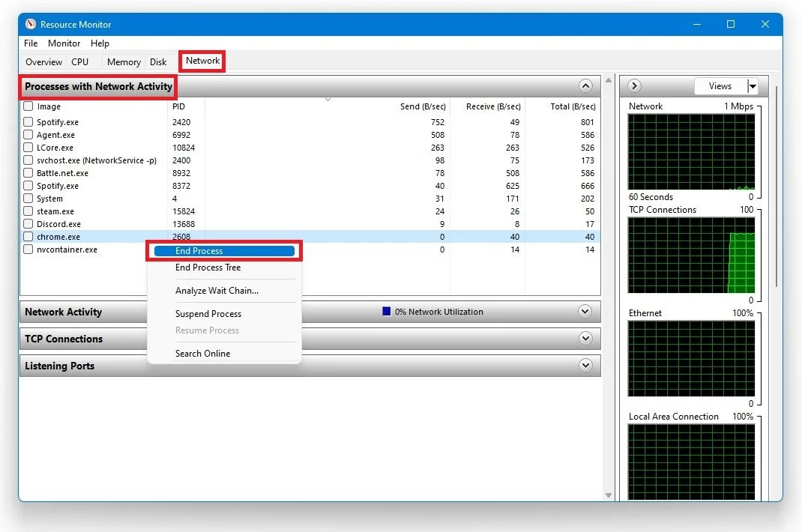Switch to the CPU tab
The height and width of the screenshot is (532, 802).
(81, 62)
